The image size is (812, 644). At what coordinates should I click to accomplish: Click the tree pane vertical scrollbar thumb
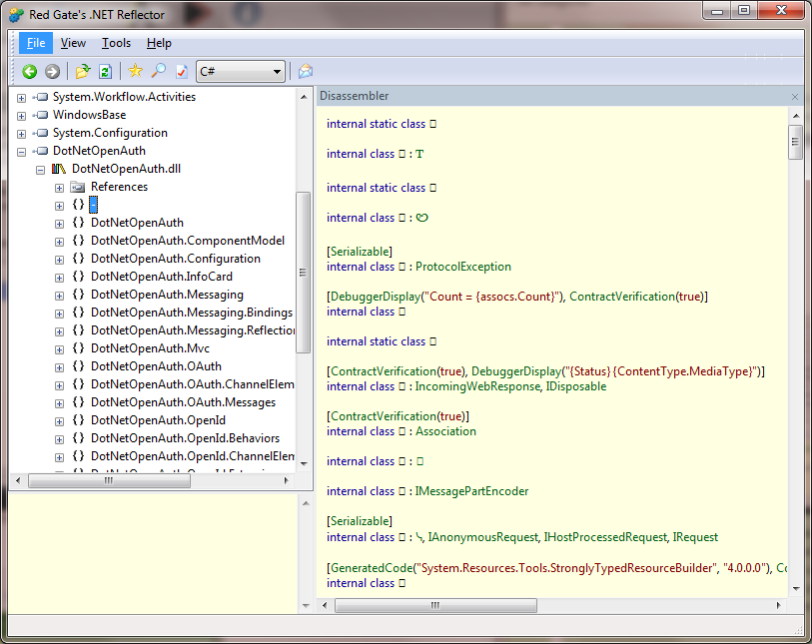pyautogui.click(x=304, y=273)
